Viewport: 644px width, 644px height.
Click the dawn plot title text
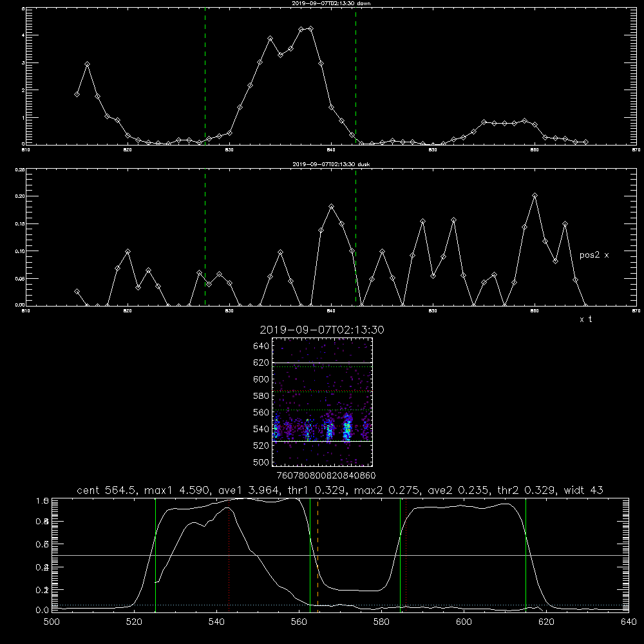[331, 3]
